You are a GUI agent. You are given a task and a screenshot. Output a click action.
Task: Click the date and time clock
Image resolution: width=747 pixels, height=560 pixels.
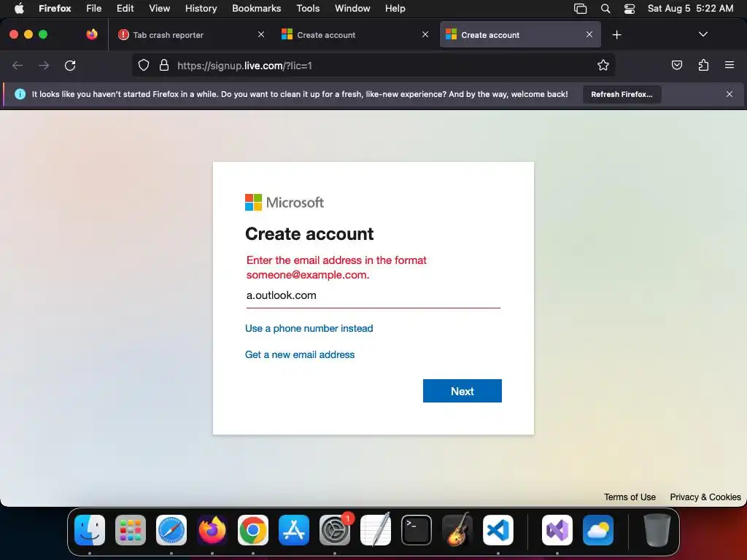click(x=690, y=9)
